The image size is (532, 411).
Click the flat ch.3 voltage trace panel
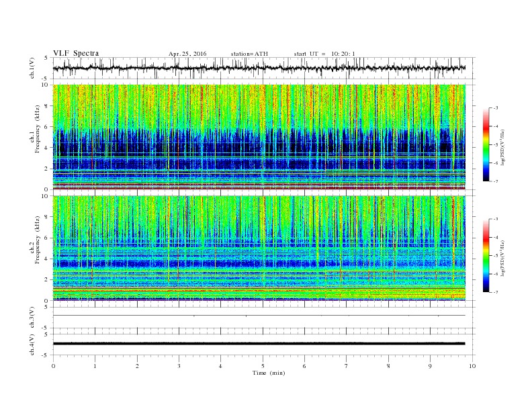(x=264, y=318)
